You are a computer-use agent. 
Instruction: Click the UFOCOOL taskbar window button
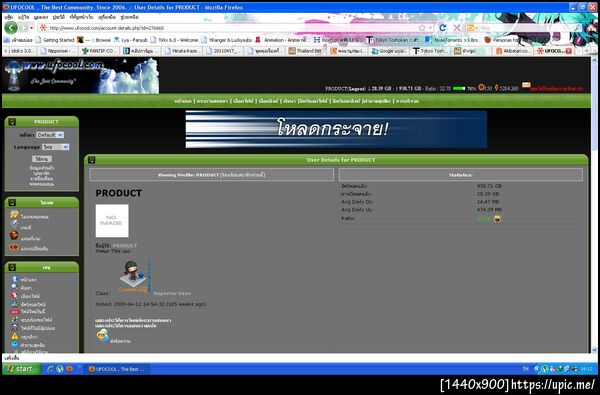[117, 369]
